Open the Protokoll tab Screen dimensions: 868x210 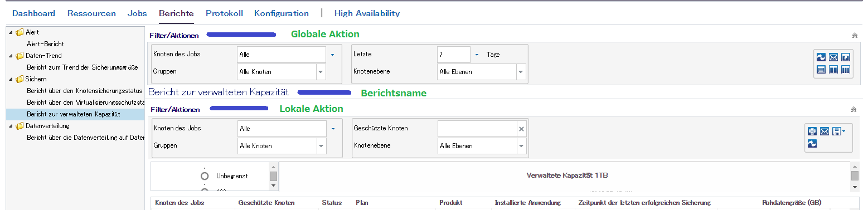click(x=224, y=13)
